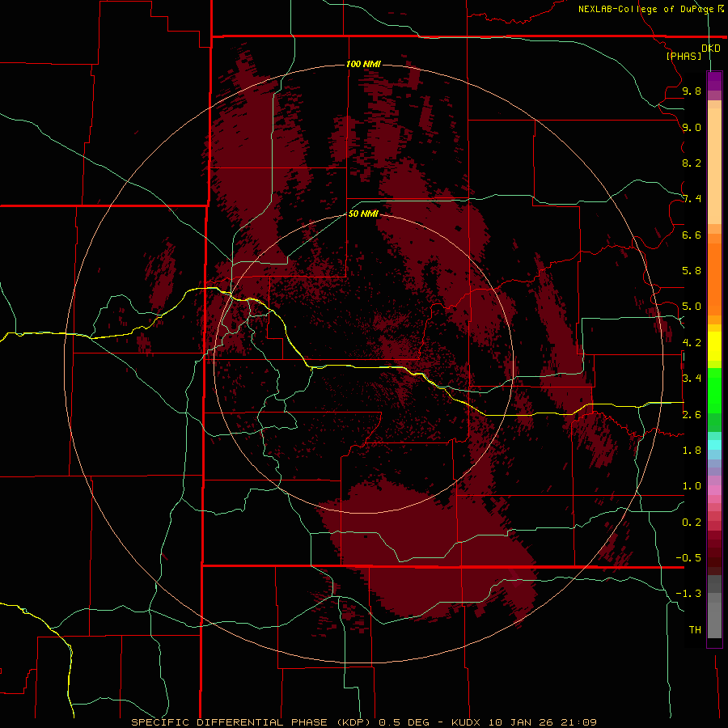
Task: Click the KUDX 10 JAN 26 21:09 timestamp
Action: coord(523,722)
